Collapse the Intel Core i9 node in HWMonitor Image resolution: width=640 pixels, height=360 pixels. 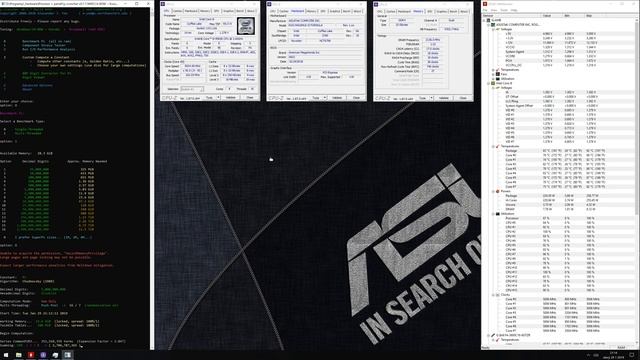(x=489, y=83)
